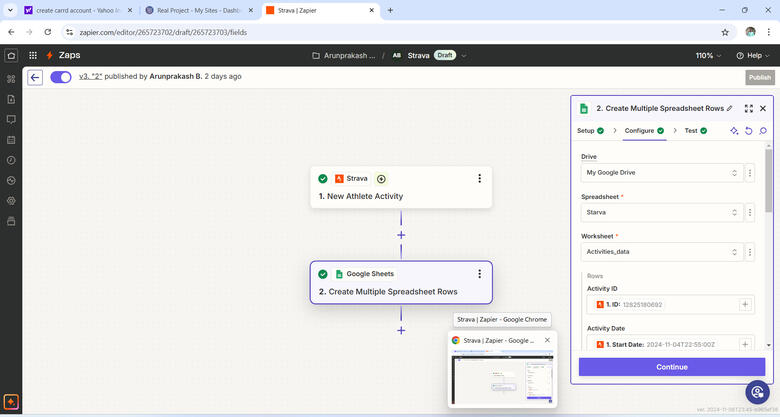Go back using the arrow button

[x=35, y=77]
